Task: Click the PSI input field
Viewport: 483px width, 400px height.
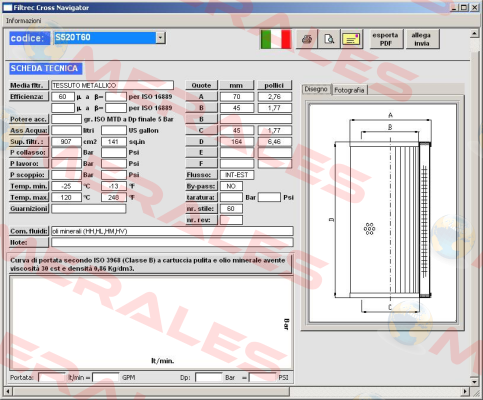Action: click(262, 378)
